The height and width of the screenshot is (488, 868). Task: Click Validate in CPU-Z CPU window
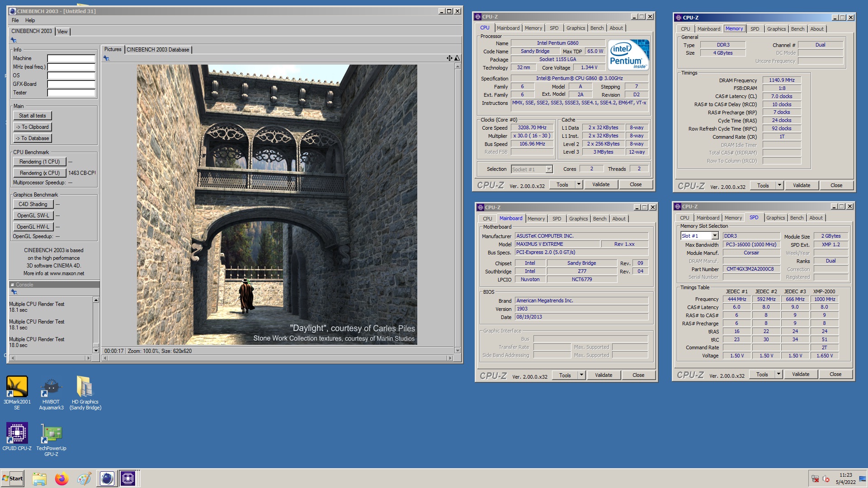coord(601,184)
